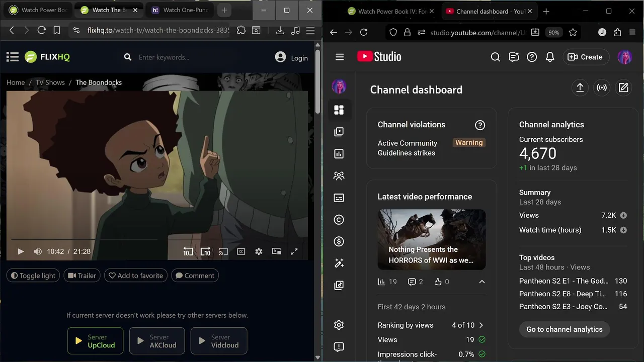Viewport: 644px width, 362px height.
Task: Open Customization in Studio sidebar
Action: pyautogui.click(x=339, y=263)
